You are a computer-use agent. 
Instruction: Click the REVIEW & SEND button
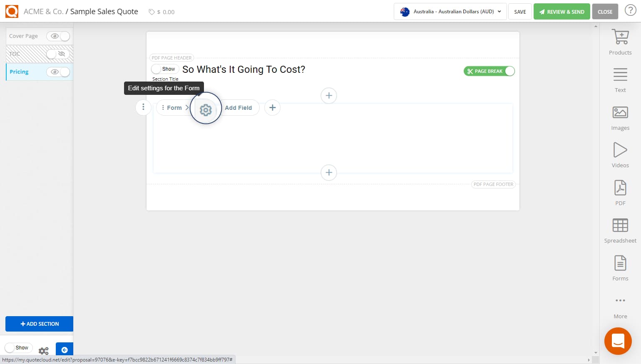coord(561,12)
